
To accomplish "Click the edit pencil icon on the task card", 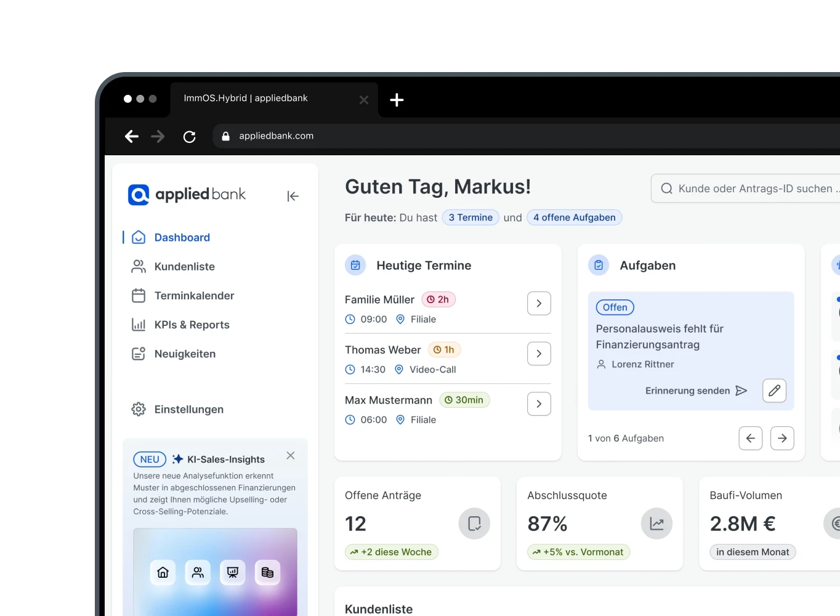I will point(774,391).
